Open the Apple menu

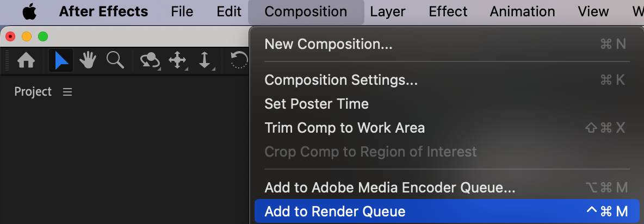point(29,11)
